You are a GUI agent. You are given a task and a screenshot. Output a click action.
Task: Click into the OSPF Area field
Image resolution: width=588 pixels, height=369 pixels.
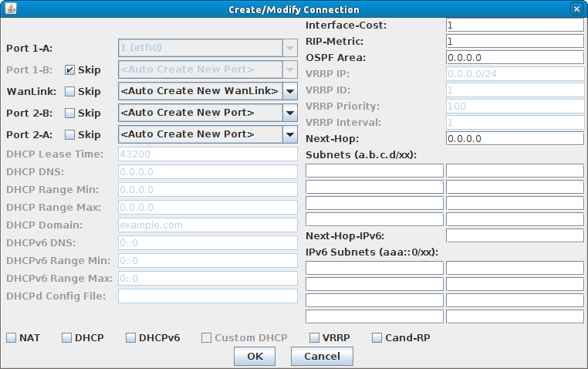point(515,57)
